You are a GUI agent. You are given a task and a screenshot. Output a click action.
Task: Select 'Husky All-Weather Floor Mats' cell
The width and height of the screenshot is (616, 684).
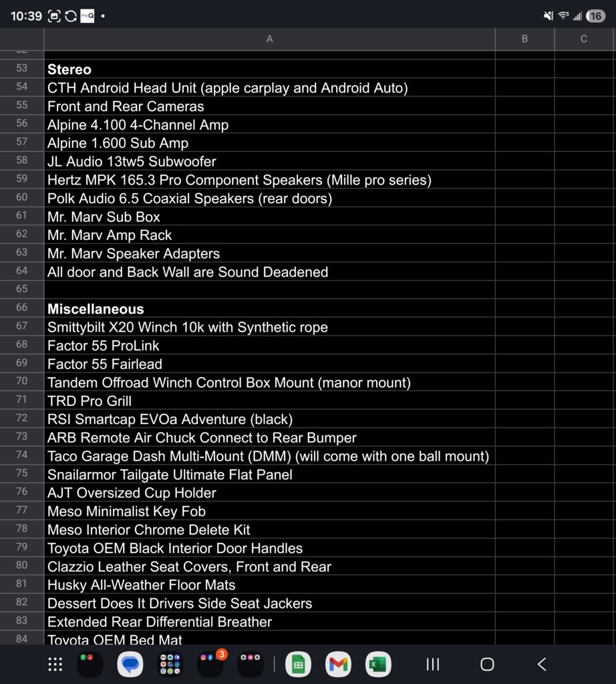click(269, 584)
